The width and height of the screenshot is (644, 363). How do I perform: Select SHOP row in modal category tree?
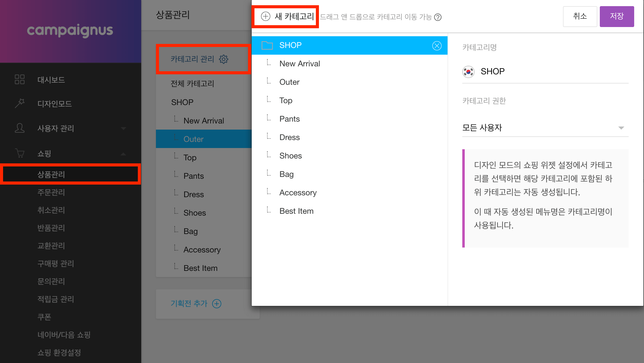[x=349, y=45]
